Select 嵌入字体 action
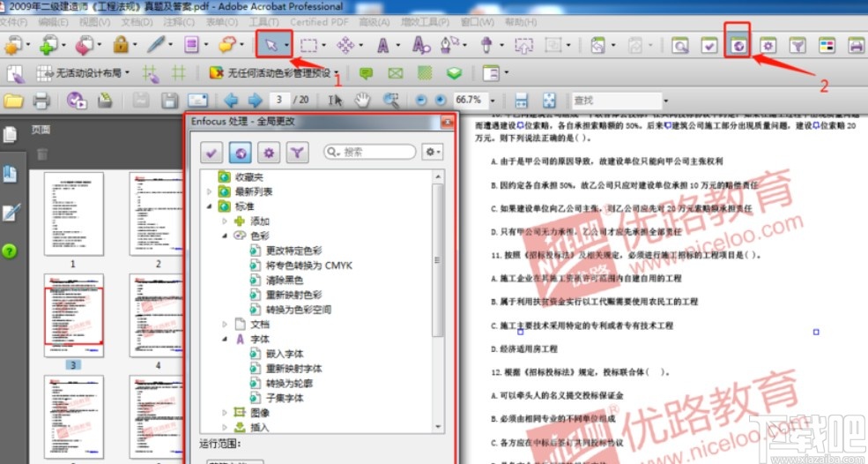This screenshot has width=868, height=464. point(285,354)
